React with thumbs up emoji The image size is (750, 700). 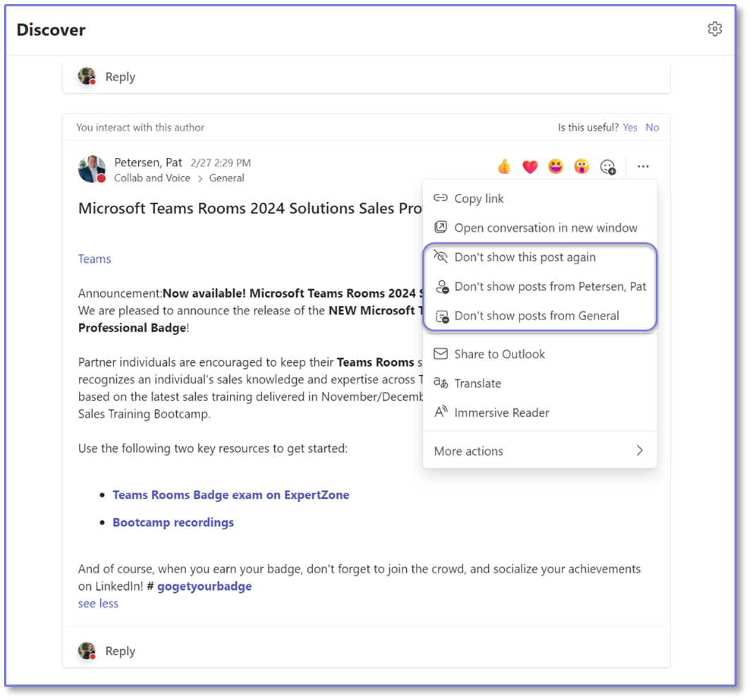(504, 166)
